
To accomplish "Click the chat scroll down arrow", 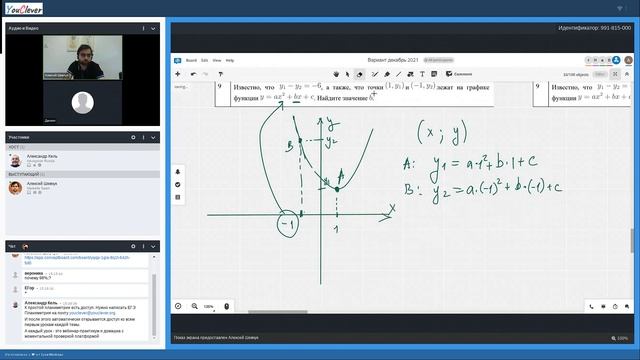I will [154, 338].
